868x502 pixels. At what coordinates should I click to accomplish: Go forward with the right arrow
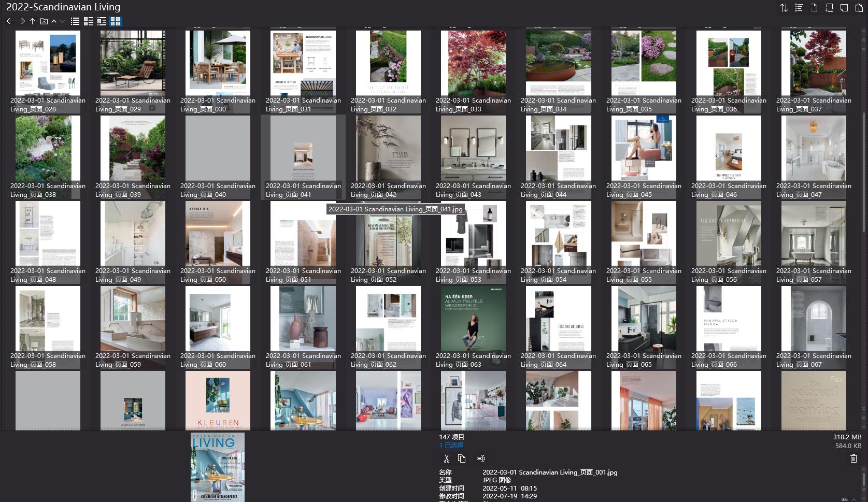point(21,21)
